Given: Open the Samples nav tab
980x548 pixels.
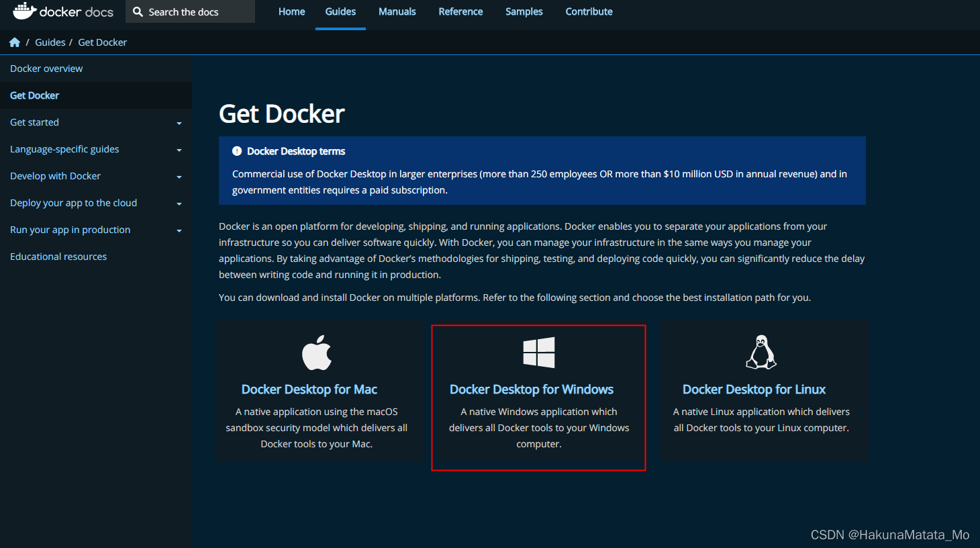Looking at the screenshot, I should [524, 11].
